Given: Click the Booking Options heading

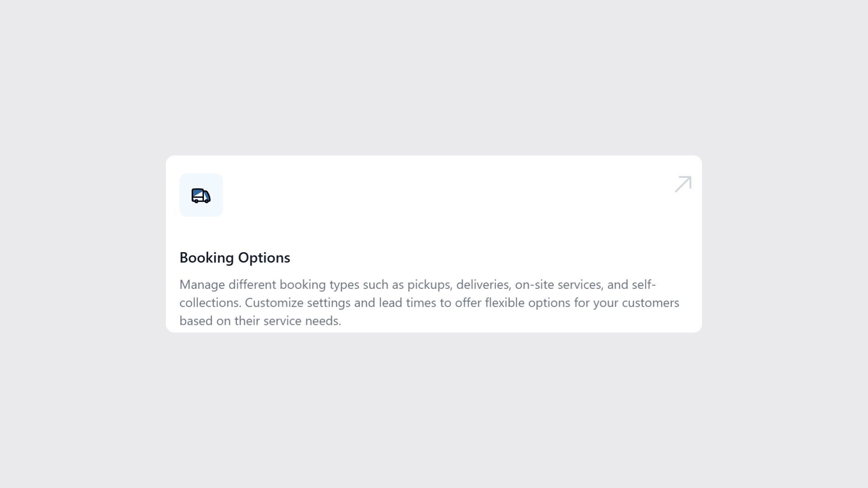Looking at the screenshot, I should [x=235, y=257].
